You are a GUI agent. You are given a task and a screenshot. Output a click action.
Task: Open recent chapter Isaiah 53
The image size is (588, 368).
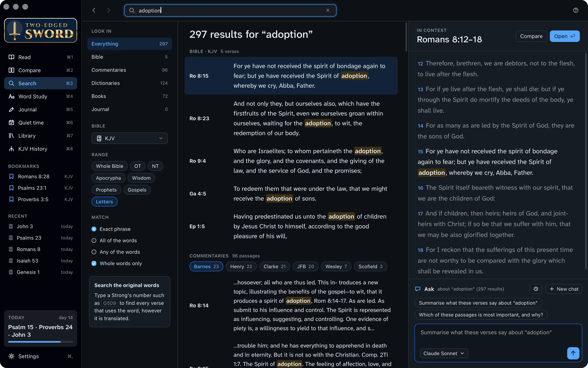tap(41, 261)
